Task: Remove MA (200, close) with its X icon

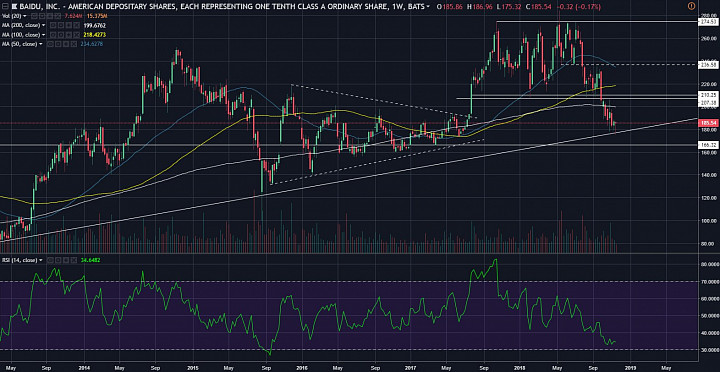Action: click(x=76, y=25)
